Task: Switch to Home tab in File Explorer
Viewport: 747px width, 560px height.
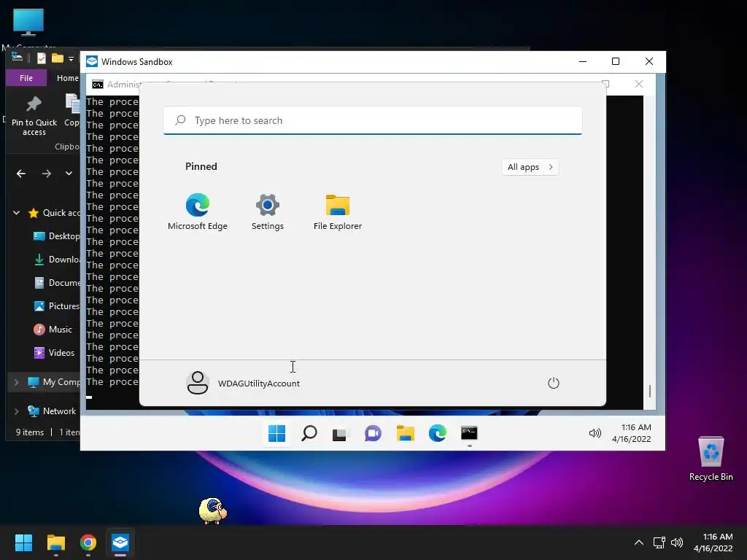Action: [x=67, y=78]
